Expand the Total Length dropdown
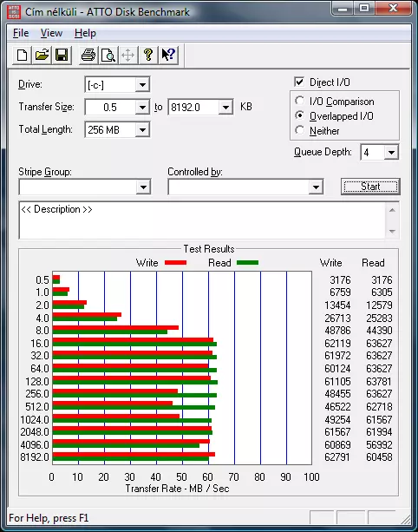 (x=142, y=129)
